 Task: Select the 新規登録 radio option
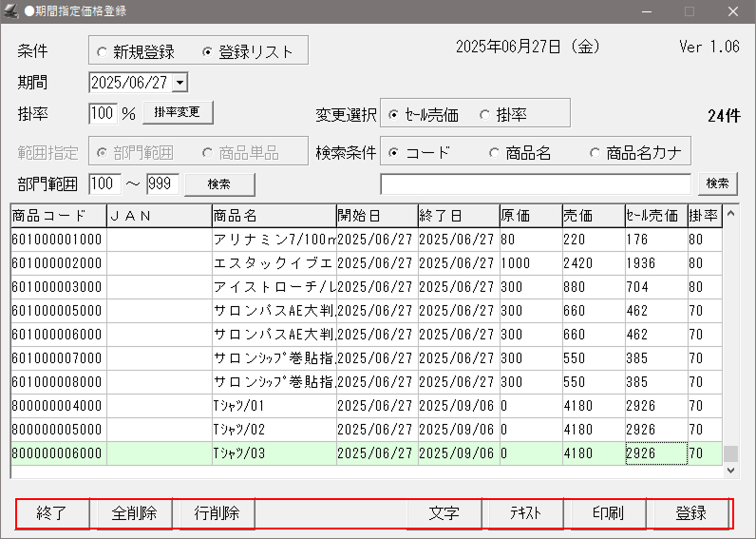[x=103, y=51]
